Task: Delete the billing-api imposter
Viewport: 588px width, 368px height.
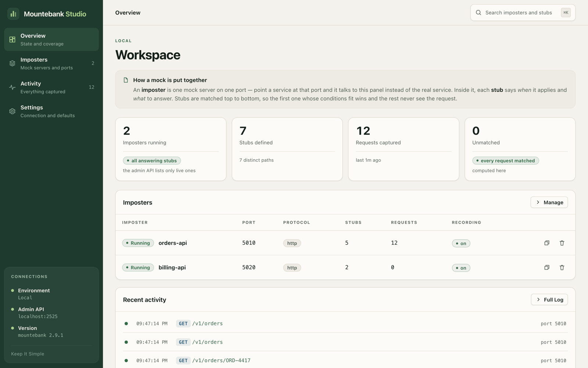Action: tap(562, 268)
